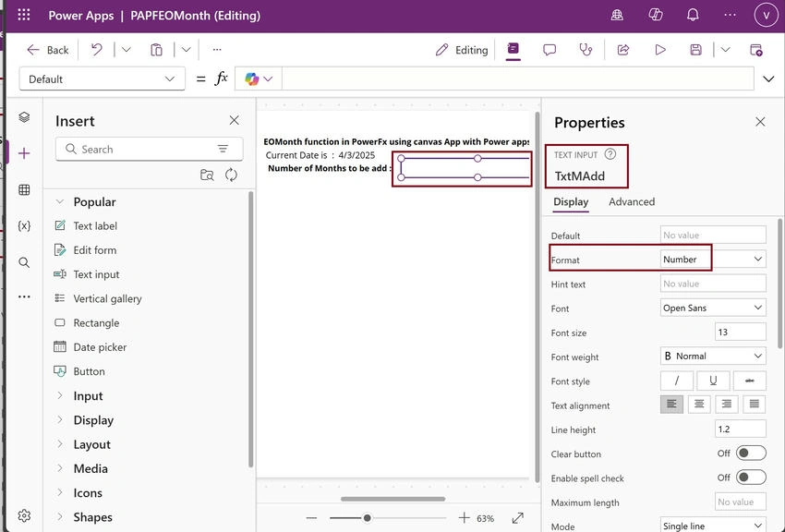
Task: Close the Properties panel
Action: 760,122
